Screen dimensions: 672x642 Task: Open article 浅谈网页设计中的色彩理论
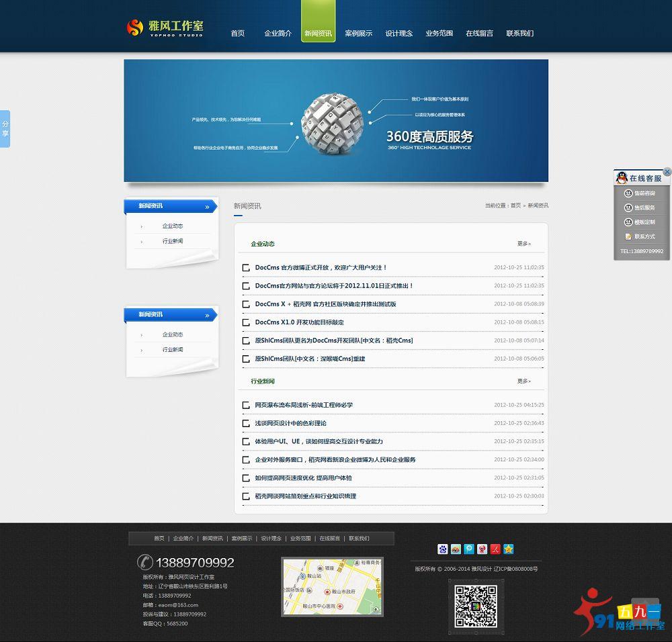click(290, 424)
